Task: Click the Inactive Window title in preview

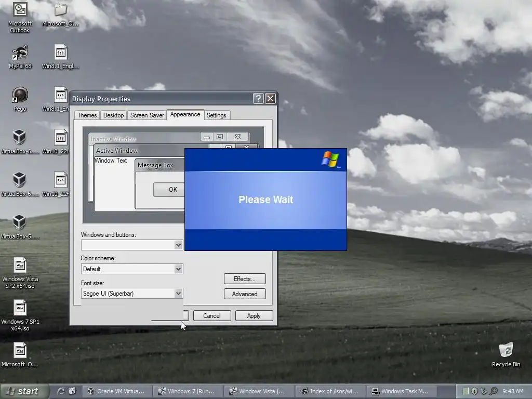Action: 113,139
